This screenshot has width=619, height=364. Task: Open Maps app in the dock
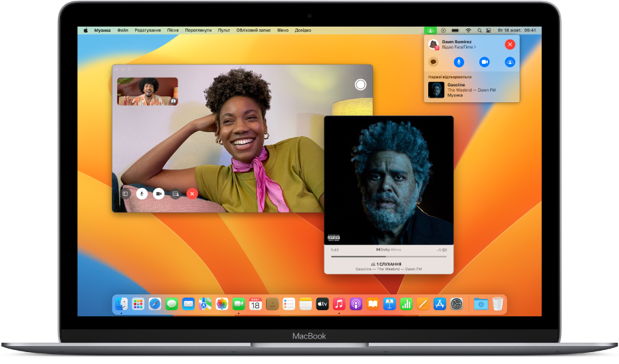pyautogui.click(x=205, y=304)
